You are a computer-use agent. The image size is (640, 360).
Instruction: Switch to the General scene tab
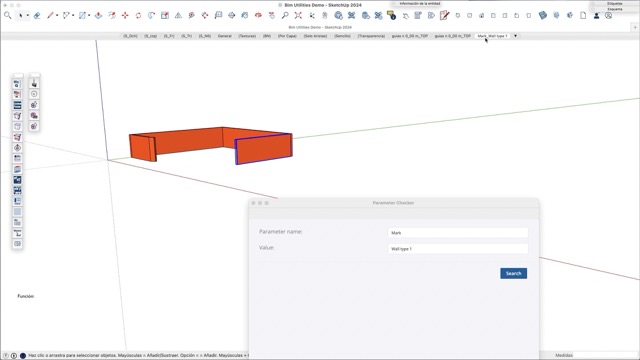click(224, 36)
